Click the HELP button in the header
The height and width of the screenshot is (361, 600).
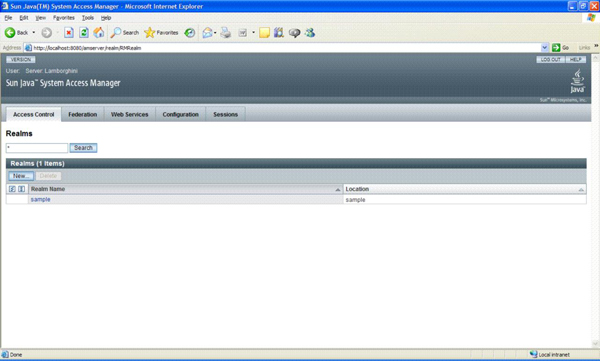(x=576, y=59)
